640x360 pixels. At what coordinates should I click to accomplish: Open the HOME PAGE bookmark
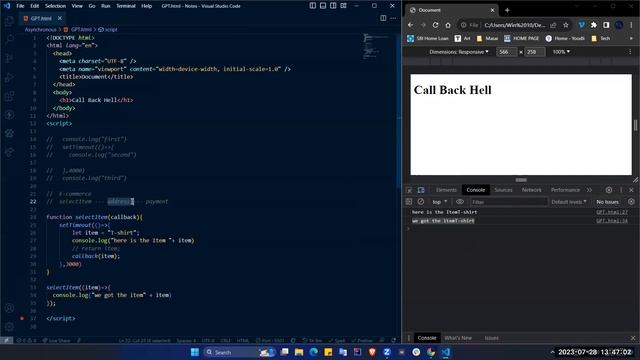pyautogui.click(x=521, y=38)
